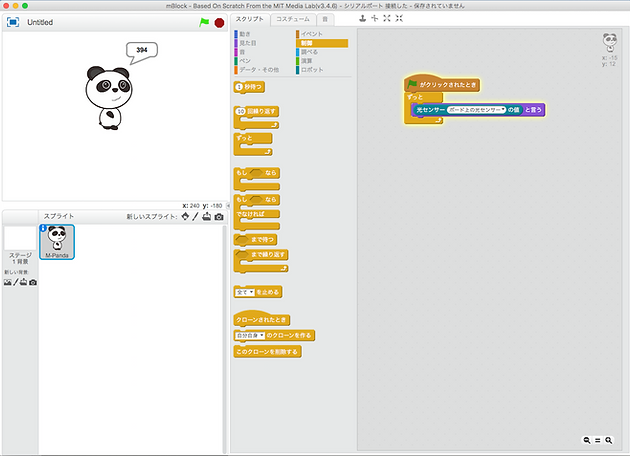Switch to the 音 tab

(x=325, y=19)
